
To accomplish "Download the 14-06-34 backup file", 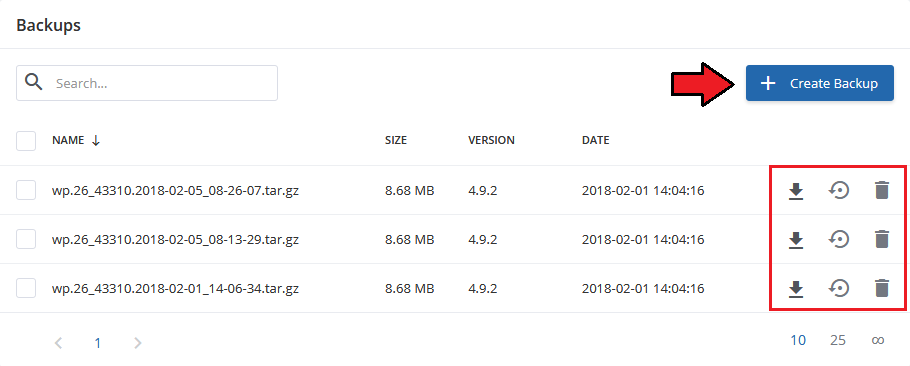I will coord(796,289).
